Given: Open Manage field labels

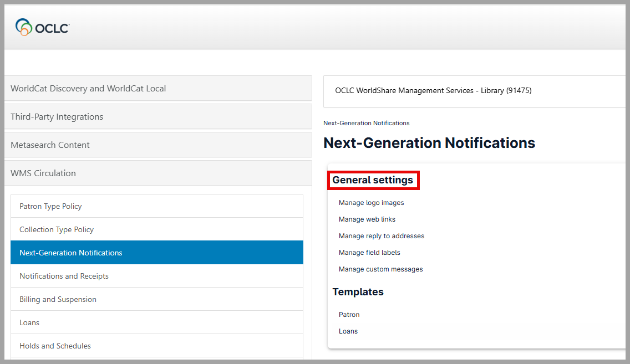Looking at the screenshot, I should (x=369, y=253).
